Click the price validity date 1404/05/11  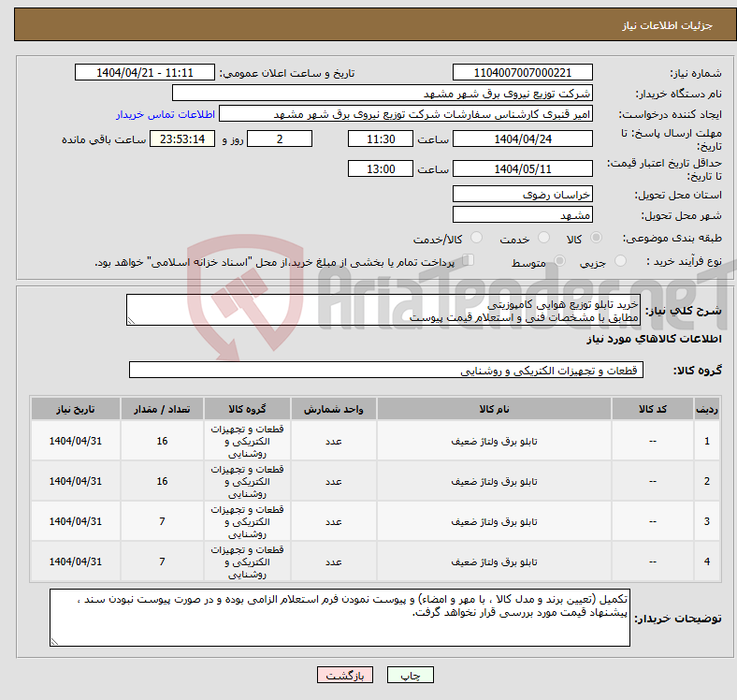click(522, 168)
